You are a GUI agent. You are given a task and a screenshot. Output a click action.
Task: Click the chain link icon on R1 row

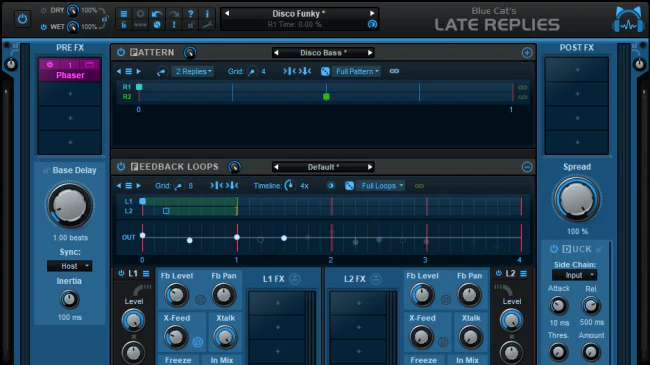point(523,88)
